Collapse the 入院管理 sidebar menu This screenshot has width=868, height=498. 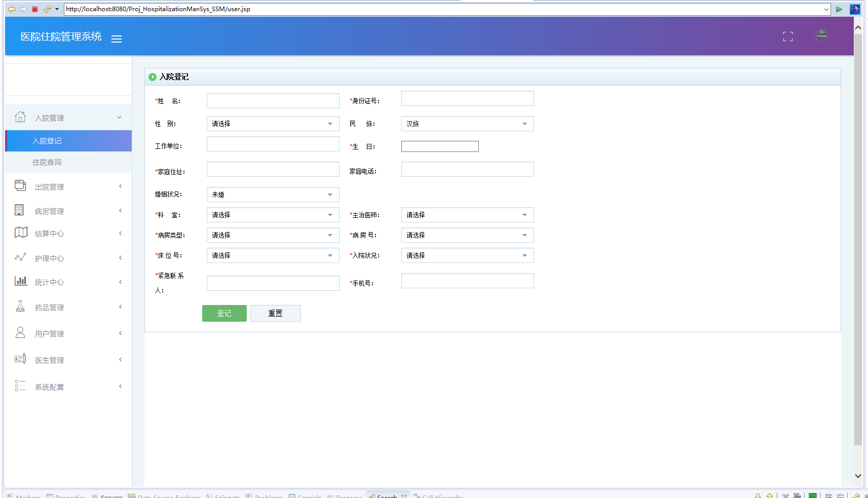(x=68, y=118)
